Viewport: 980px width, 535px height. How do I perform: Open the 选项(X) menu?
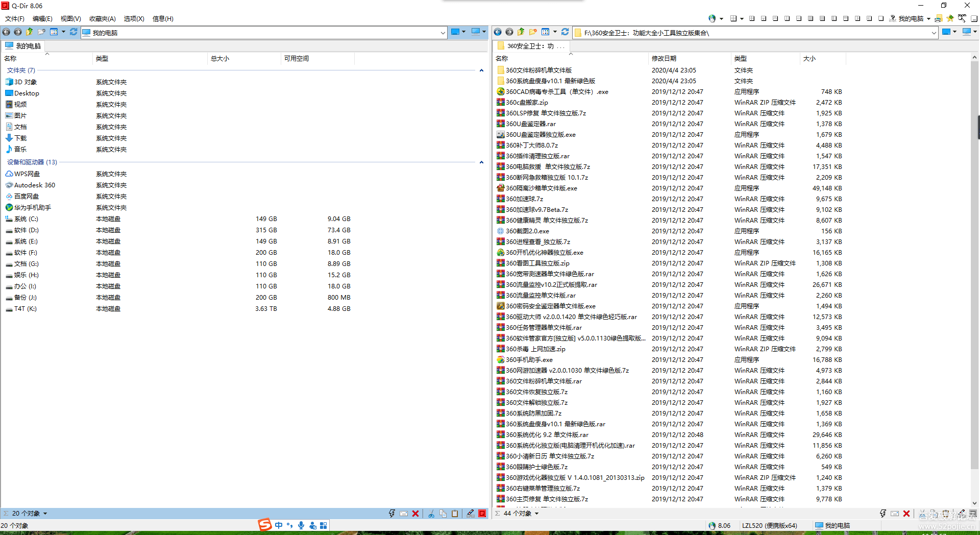(x=134, y=18)
